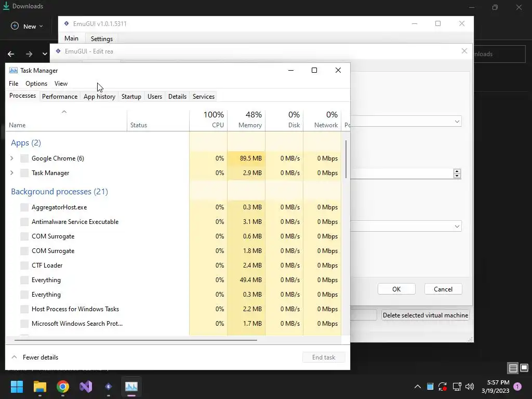Switch to the Performance tab
This screenshot has height=399, width=532.
pos(60,96)
